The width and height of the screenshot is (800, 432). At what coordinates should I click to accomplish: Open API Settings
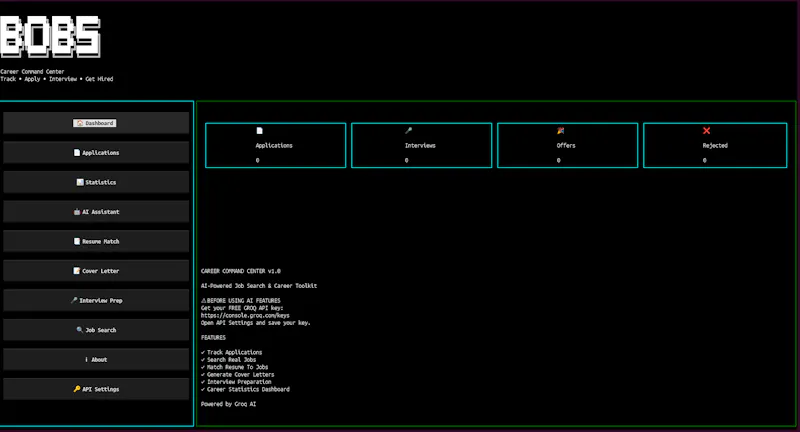click(96, 389)
